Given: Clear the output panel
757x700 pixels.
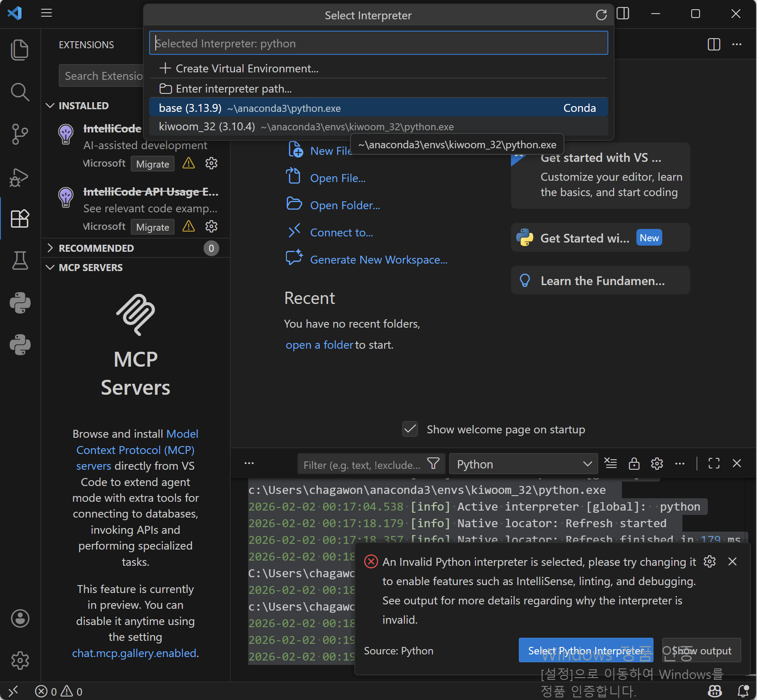Looking at the screenshot, I should point(611,464).
